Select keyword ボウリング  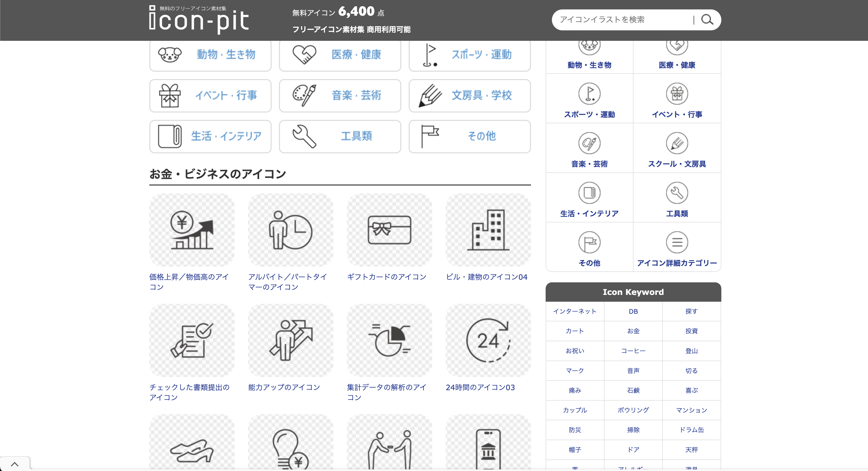coord(633,410)
